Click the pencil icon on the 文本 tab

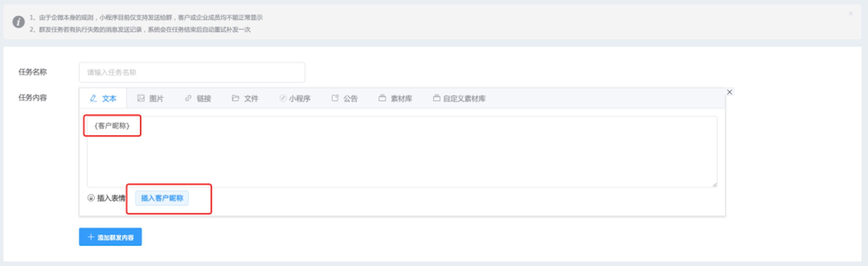click(x=93, y=99)
